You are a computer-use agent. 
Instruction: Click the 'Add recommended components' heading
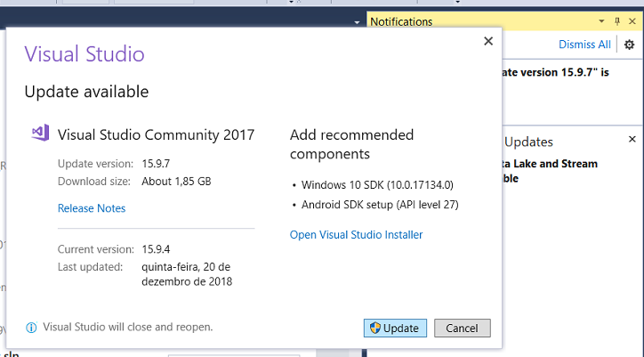tap(351, 144)
